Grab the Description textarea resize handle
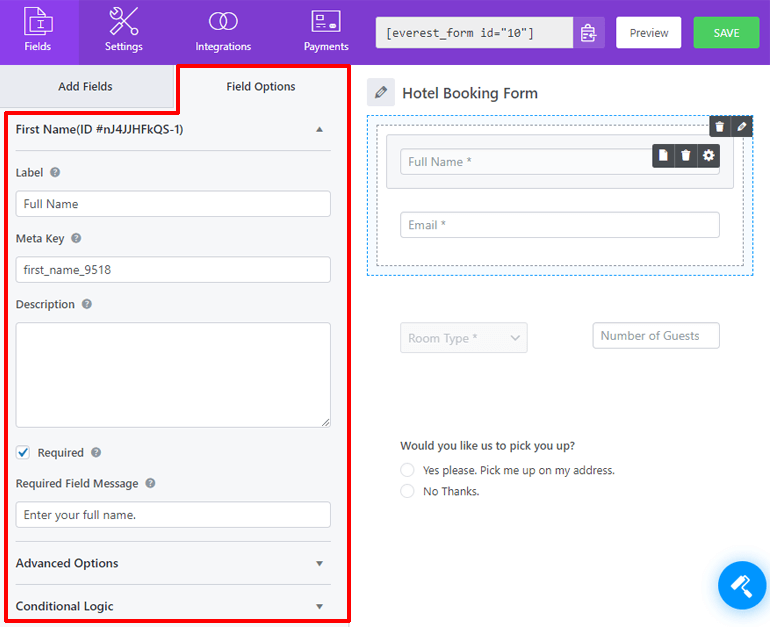 [x=326, y=422]
